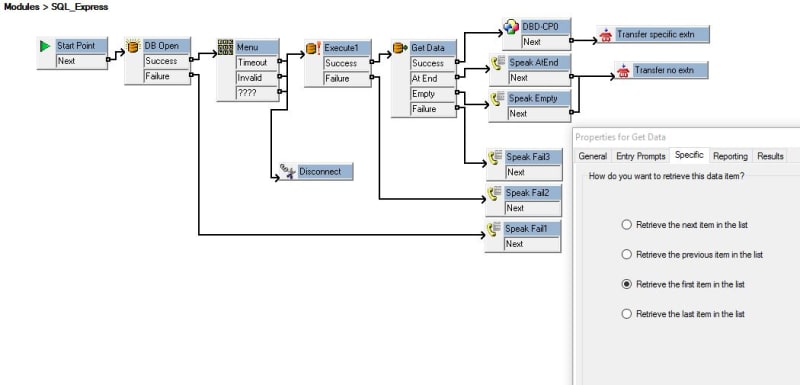Screen dimensions: 800x385
Task: Select the Speak AtEnd node title
Action: [539, 63]
